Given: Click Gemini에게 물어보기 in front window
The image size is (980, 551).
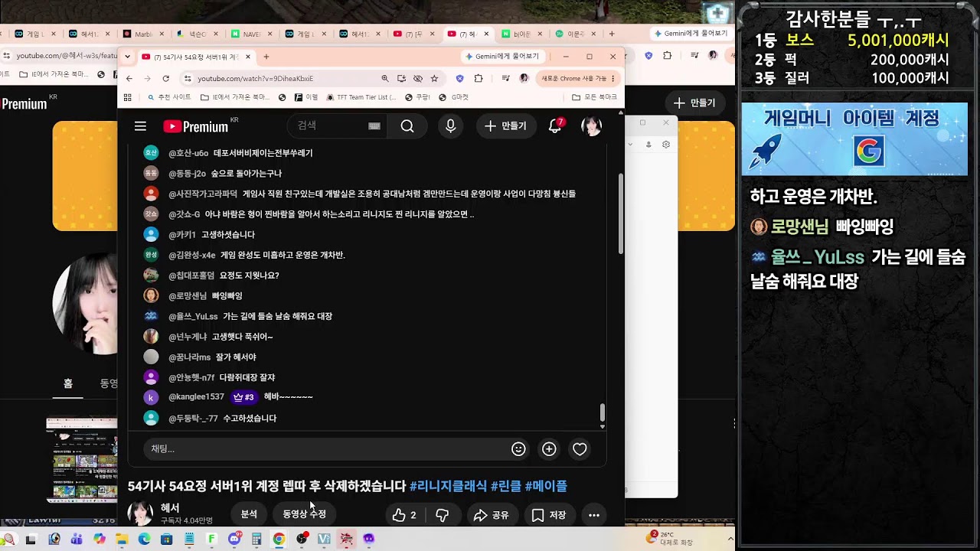Looking at the screenshot, I should 502,57.
